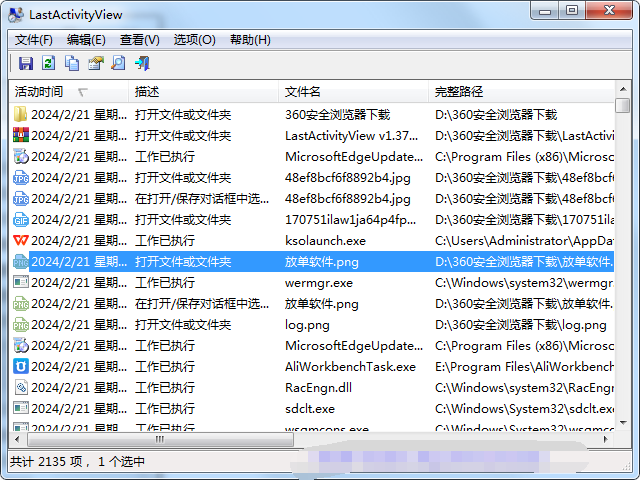
Task: Open the 选项(O) menu
Action: click(x=194, y=40)
